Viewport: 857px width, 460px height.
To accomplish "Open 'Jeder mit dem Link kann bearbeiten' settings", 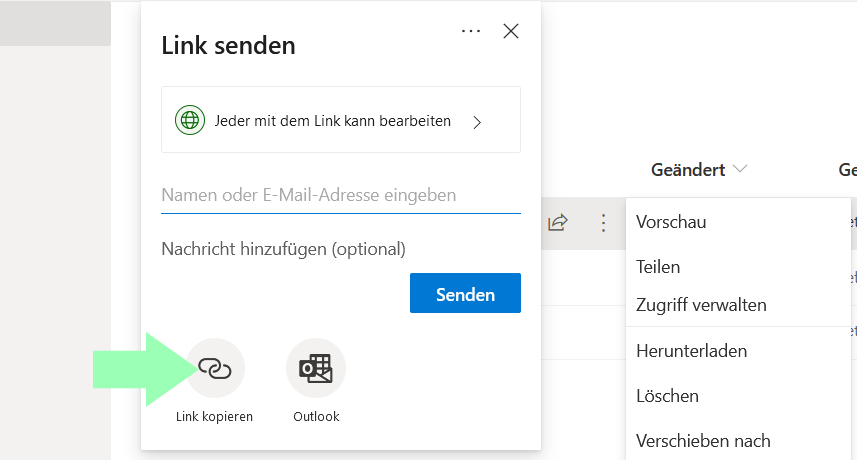I will [x=341, y=120].
